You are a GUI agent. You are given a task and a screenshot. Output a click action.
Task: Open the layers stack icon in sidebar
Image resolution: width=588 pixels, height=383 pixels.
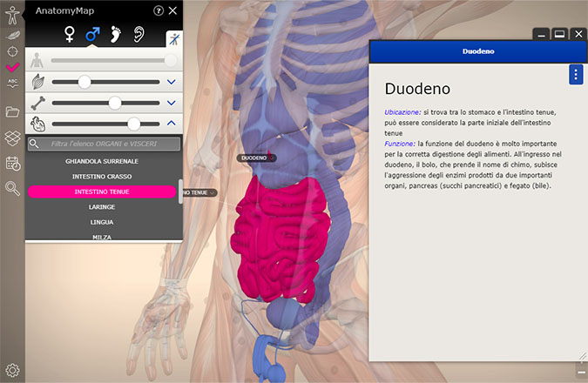[x=12, y=137]
